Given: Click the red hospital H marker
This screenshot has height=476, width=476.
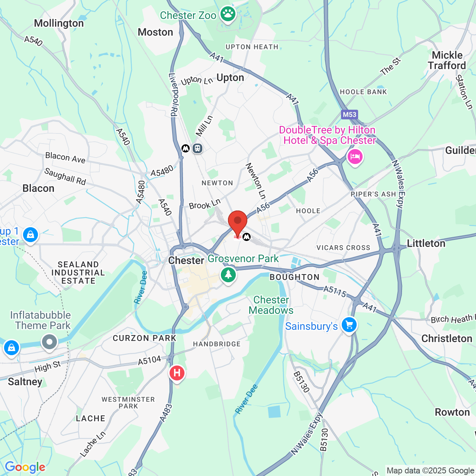Looking at the screenshot, I should pyautogui.click(x=177, y=373).
